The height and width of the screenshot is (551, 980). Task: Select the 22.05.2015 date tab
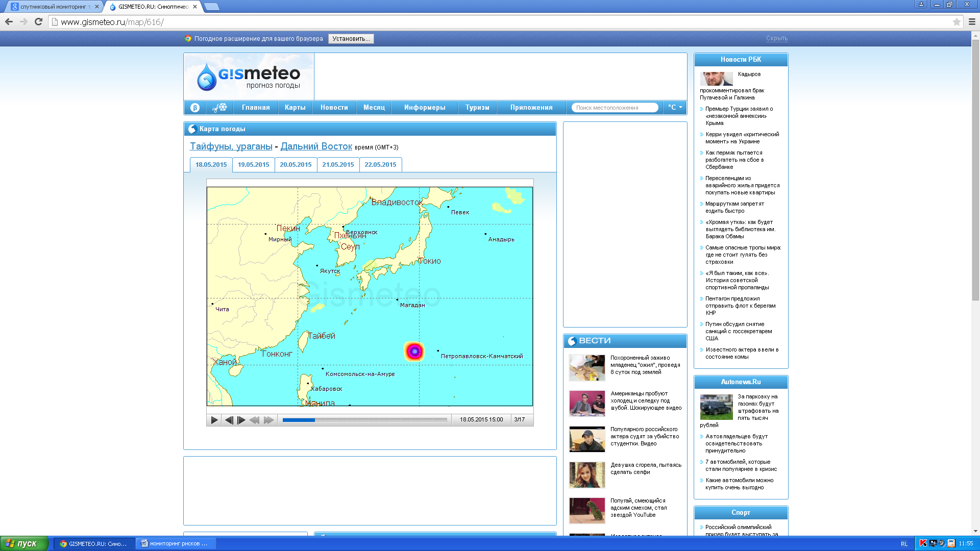380,165
